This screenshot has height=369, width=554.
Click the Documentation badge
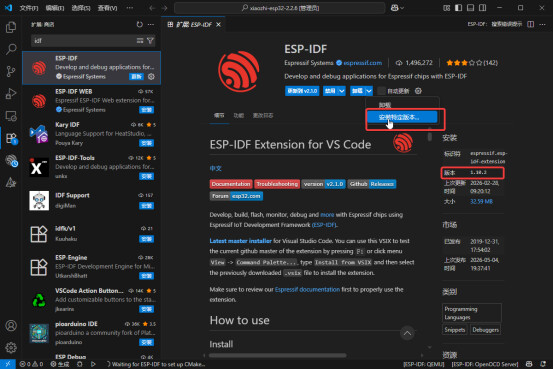pos(231,184)
